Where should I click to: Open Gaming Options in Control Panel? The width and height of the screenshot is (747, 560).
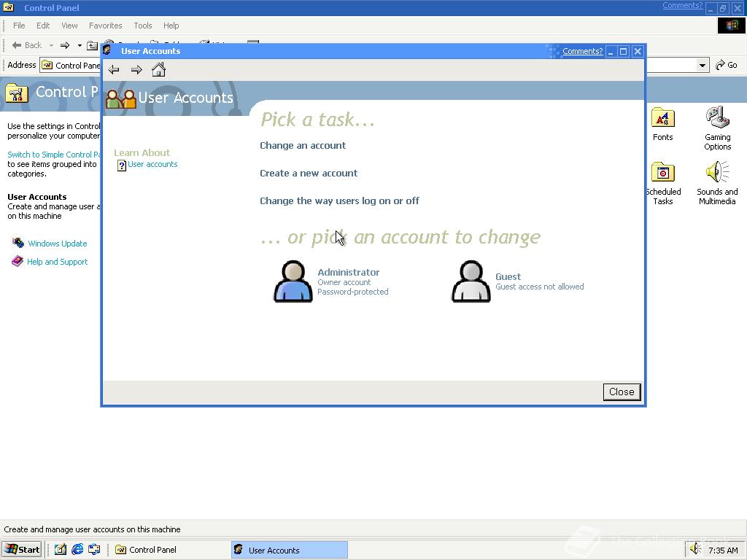tap(718, 117)
